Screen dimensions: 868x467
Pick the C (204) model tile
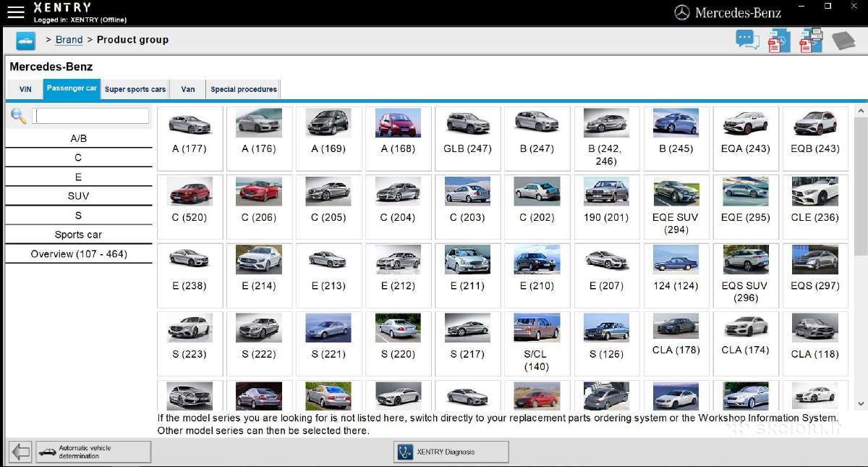pos(398,206)
